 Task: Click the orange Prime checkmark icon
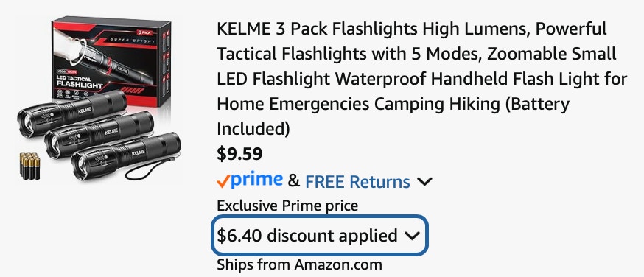click(223, 181)
